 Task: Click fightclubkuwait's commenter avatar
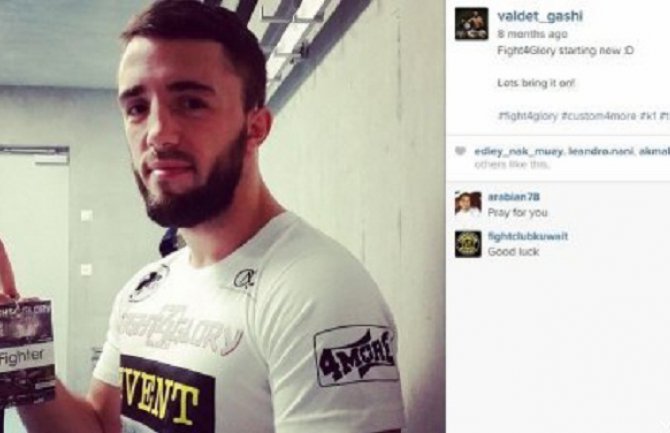[x=468, y=244]
